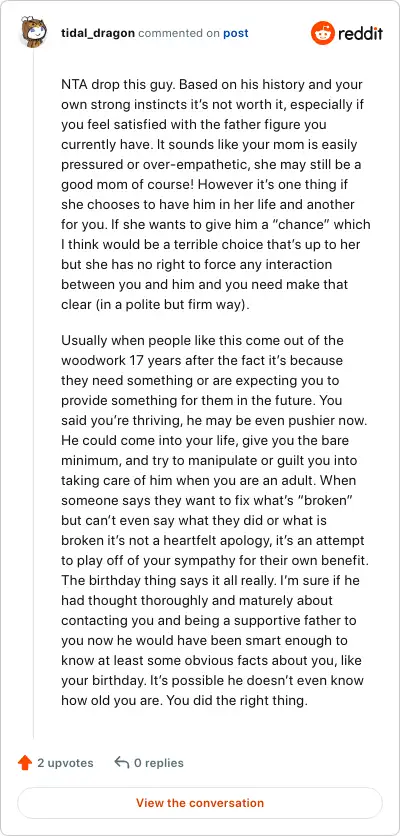Click the paragraph beginning "Usually when people"
Screen dimensions: 400x836
click(x=213, y=520)
